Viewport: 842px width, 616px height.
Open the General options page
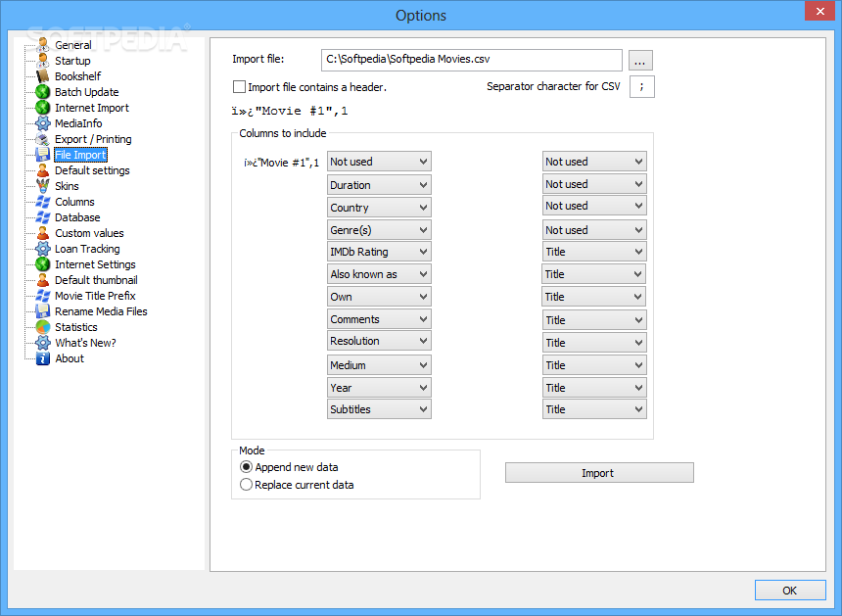pos(73,45)
